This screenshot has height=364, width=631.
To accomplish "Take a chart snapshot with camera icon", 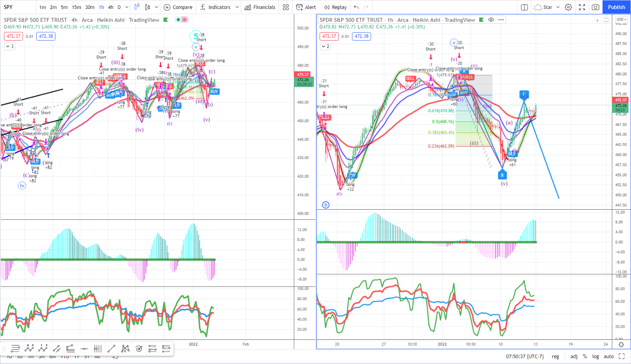I will coord(595,7).
